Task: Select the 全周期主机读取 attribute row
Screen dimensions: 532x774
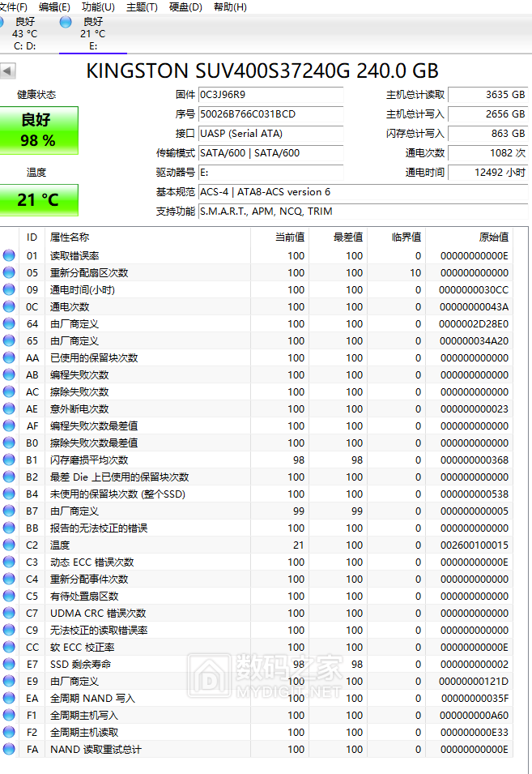Action: point(257,733)
